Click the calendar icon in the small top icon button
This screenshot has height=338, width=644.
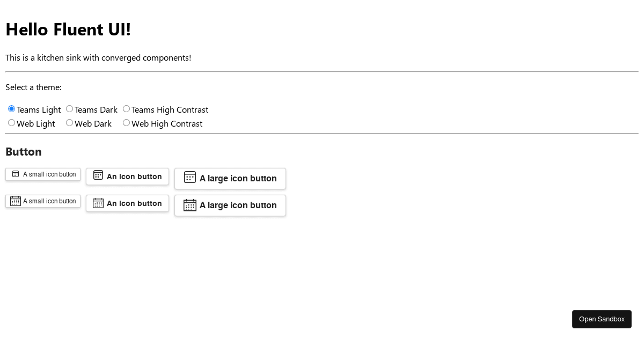pos(16,174)
